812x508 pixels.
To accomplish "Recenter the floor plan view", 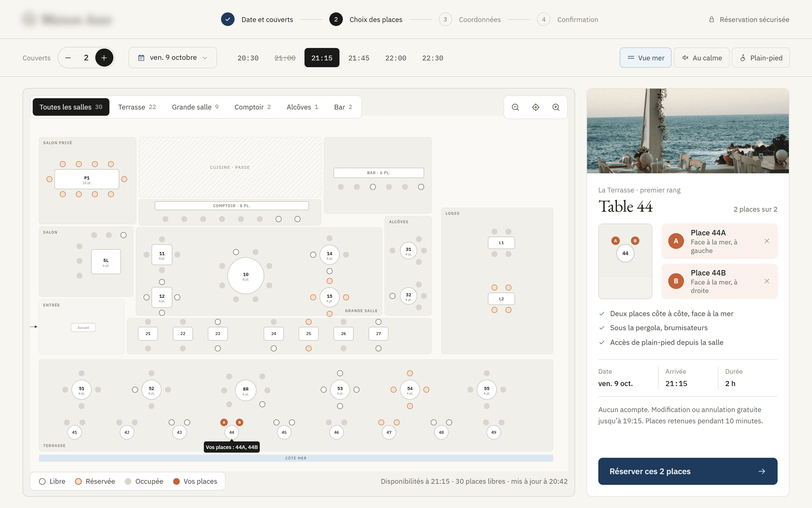I will tap(535, 107).
